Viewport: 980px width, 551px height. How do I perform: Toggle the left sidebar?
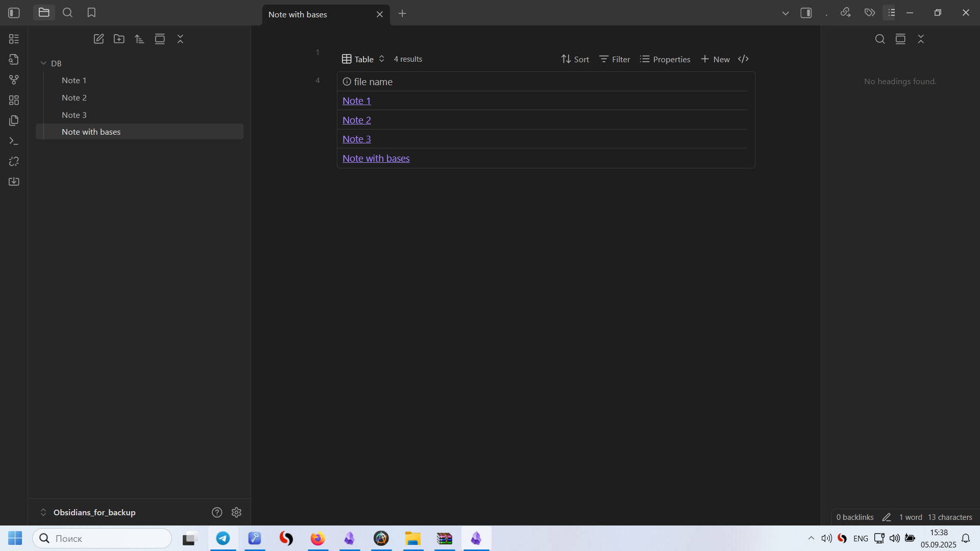(14, 13)
